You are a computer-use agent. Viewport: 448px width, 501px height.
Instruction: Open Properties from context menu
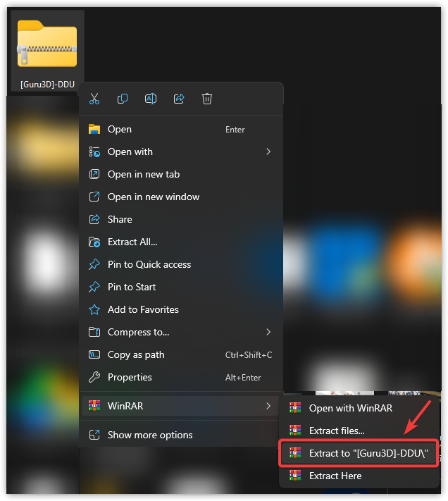click(x=181, y=378)
